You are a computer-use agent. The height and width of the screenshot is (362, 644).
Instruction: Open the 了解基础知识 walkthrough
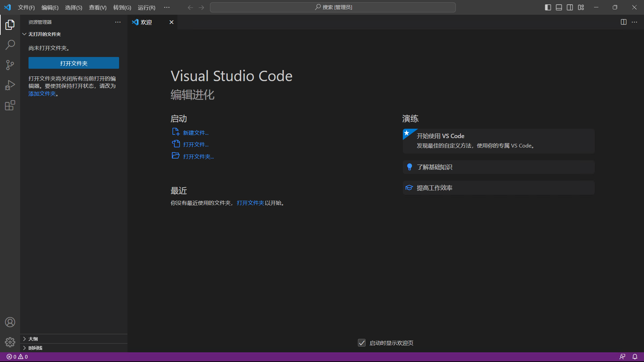(x=498, y=167)
